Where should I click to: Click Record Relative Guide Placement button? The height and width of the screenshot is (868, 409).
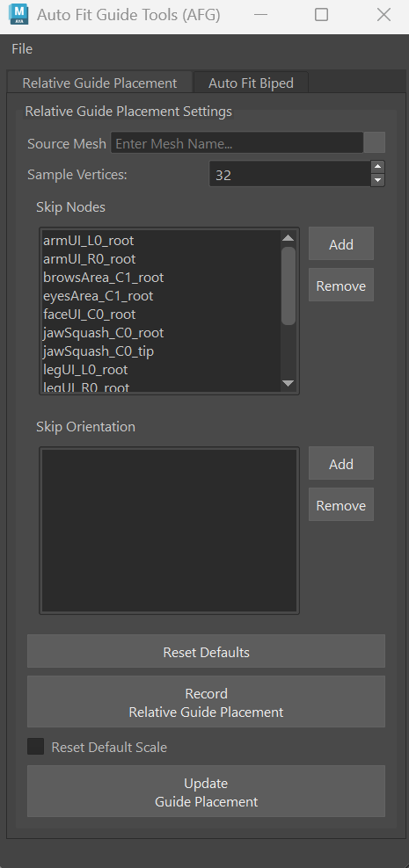206,702
